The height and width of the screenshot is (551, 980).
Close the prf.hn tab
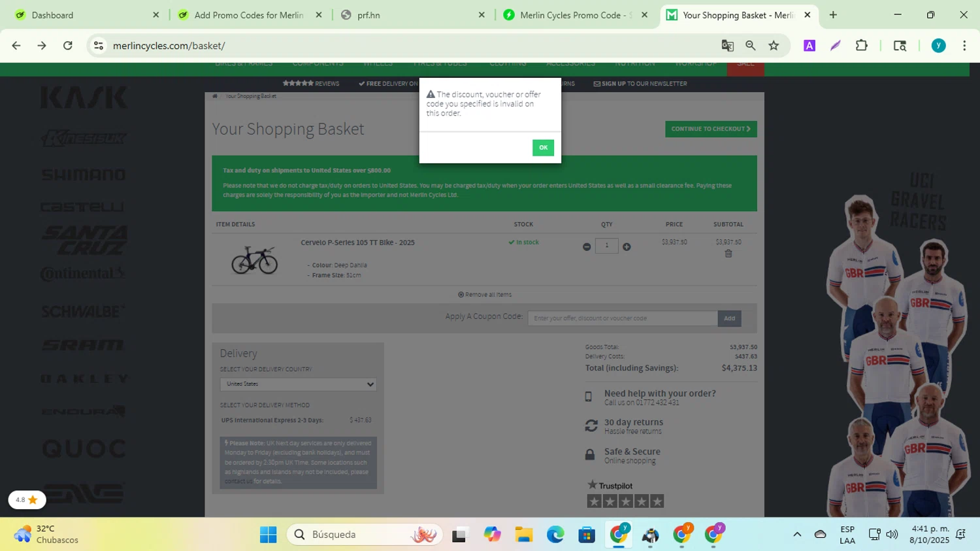[482, 15]
